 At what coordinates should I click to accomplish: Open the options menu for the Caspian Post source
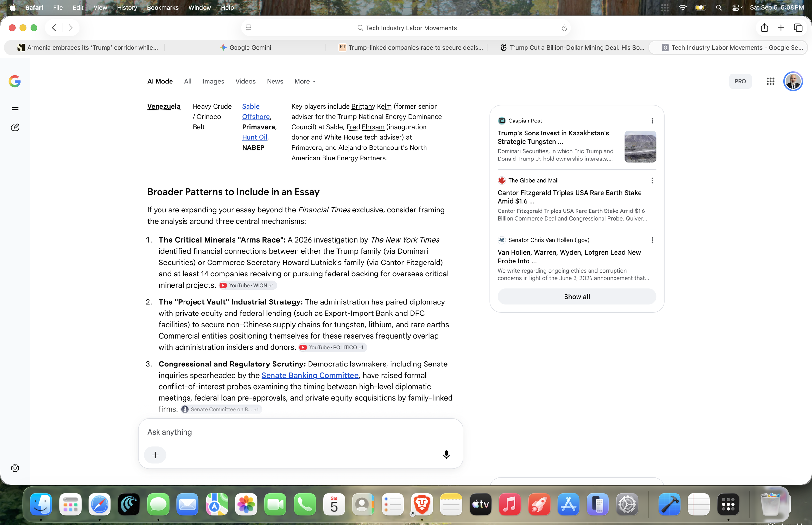click(652, 121)
